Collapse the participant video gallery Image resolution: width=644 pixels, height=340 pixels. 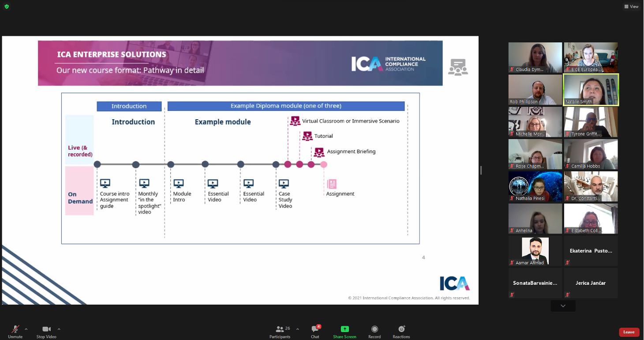pos(562,305)
